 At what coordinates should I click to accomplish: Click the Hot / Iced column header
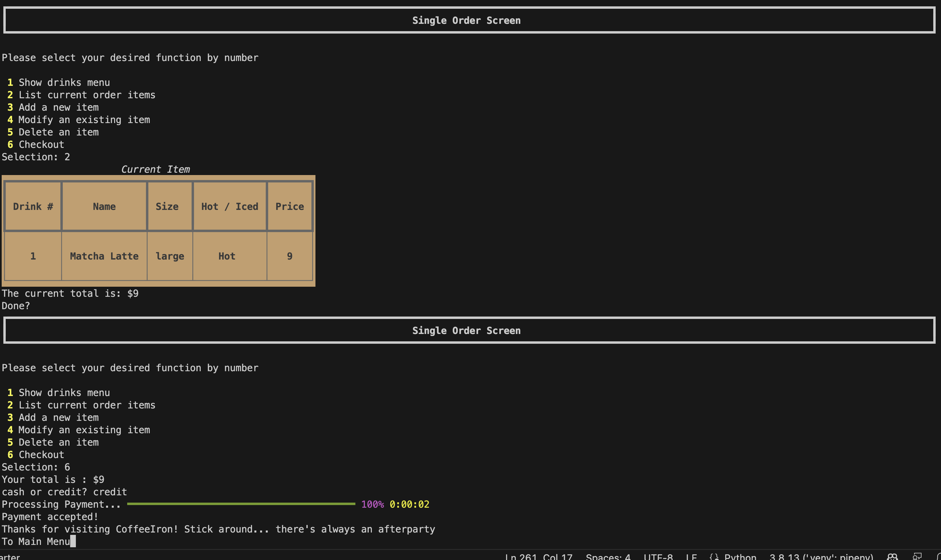coord(230,206)
